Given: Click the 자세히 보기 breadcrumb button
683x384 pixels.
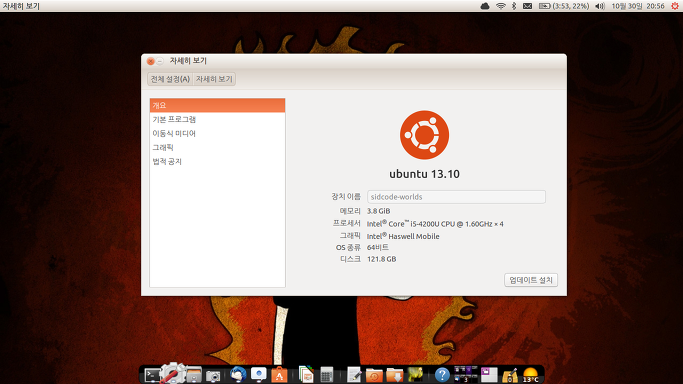Looking at the screenshot, I should coord(214,79).
